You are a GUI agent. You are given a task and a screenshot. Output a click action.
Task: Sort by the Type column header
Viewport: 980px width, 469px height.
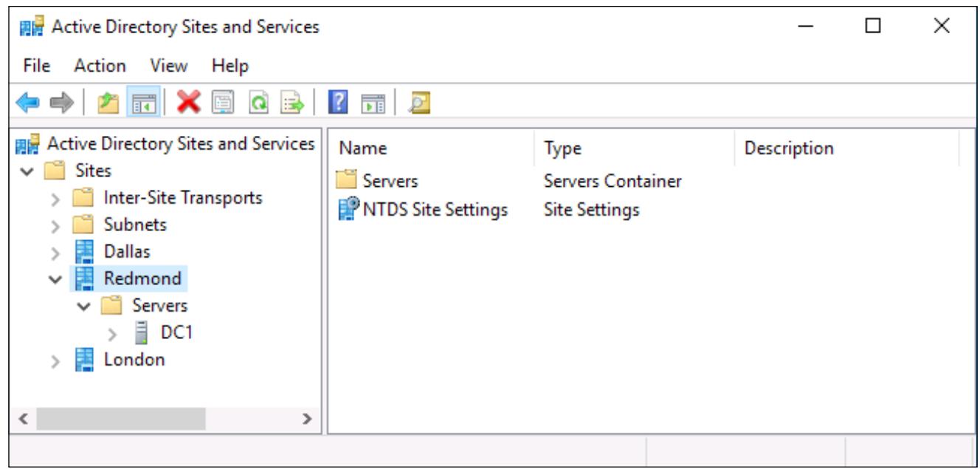pos(634,148)
